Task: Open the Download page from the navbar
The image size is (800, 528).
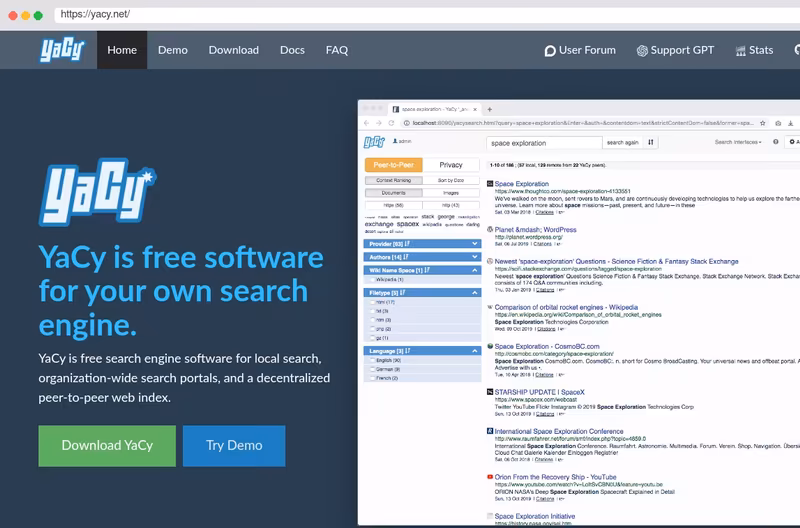Action: 234,50
